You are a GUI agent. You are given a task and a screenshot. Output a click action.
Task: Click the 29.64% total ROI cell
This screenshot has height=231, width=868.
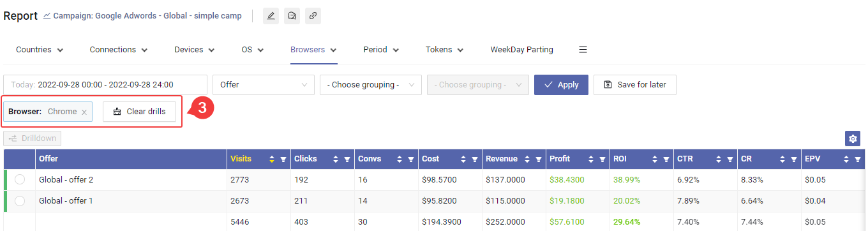click(x=641, y=221)
